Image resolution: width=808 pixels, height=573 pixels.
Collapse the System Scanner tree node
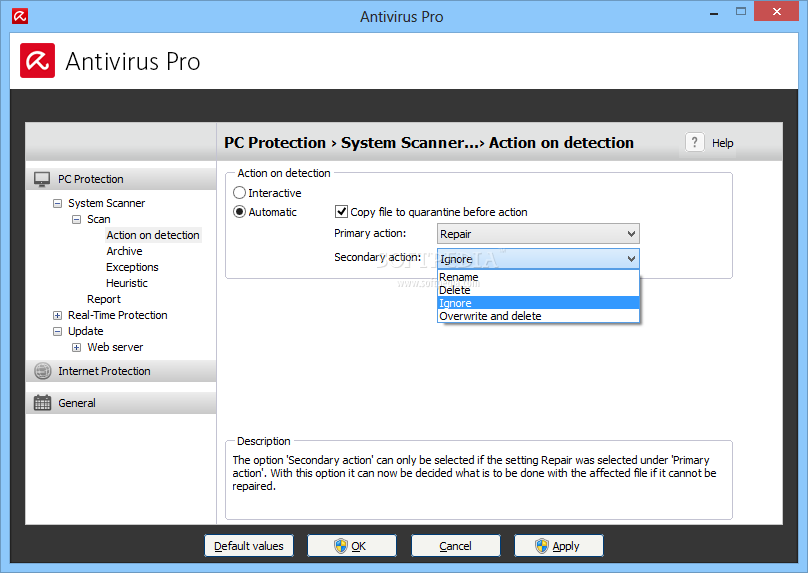(x=57, y=204)
